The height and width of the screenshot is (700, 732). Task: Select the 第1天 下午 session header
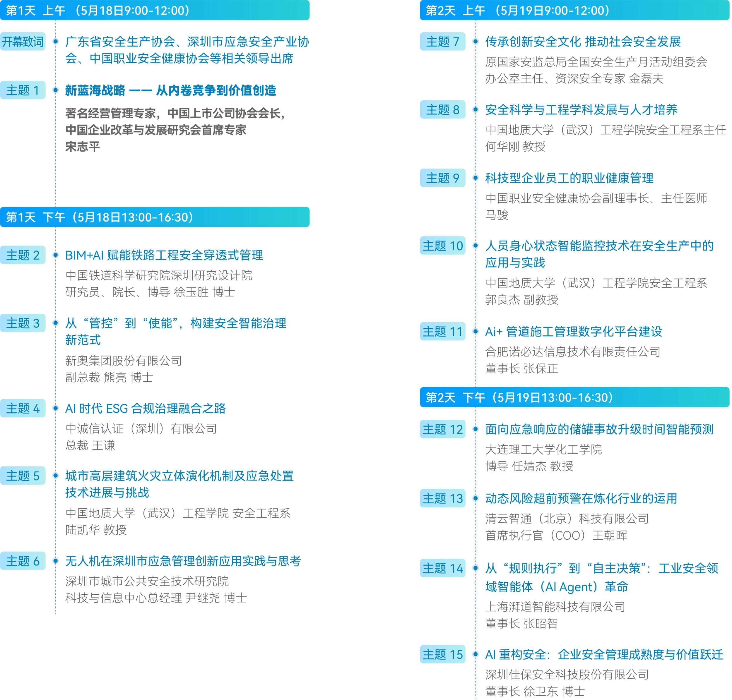155,217
